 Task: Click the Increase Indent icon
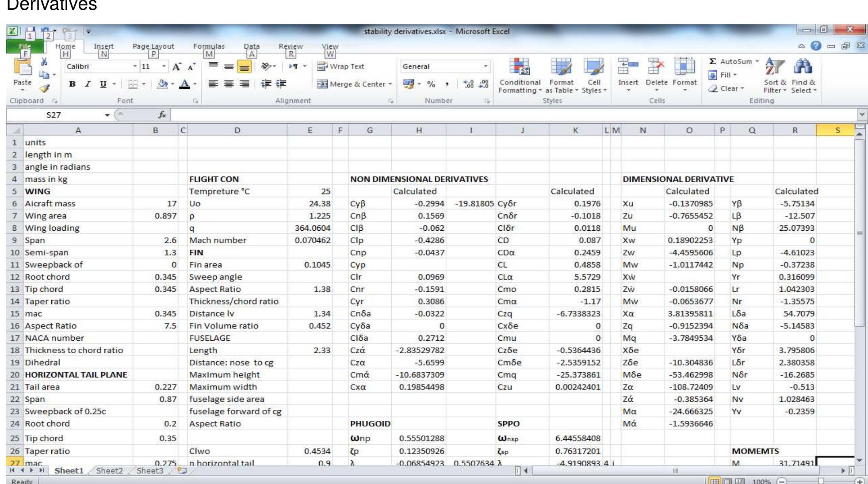pyautogui.click(x=281, y=84)
